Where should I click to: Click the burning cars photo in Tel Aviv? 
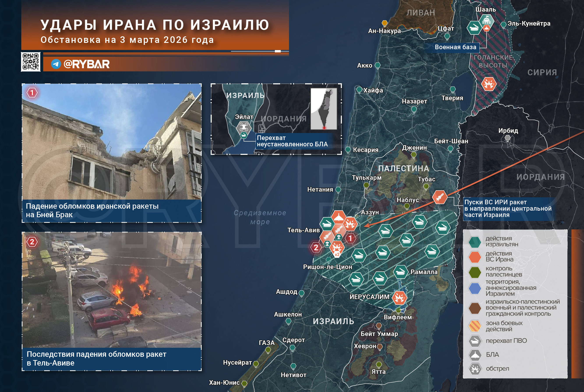click(112, 290)
